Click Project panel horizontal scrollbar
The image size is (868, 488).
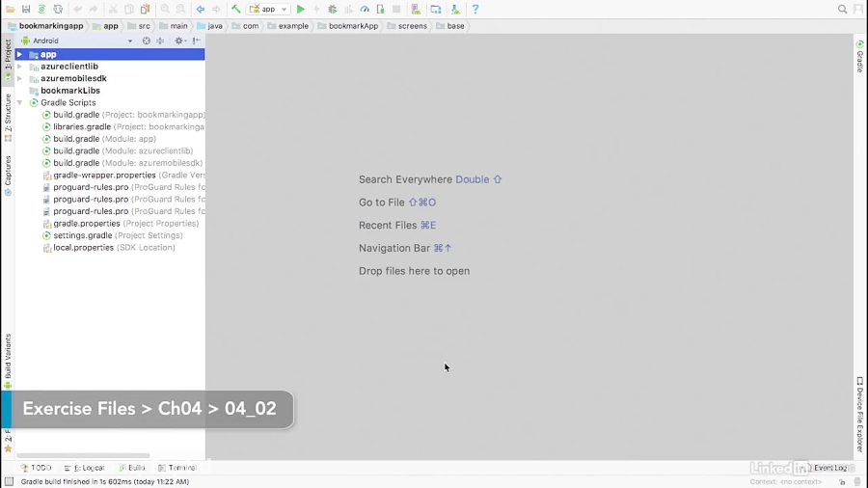coord(83,456)
